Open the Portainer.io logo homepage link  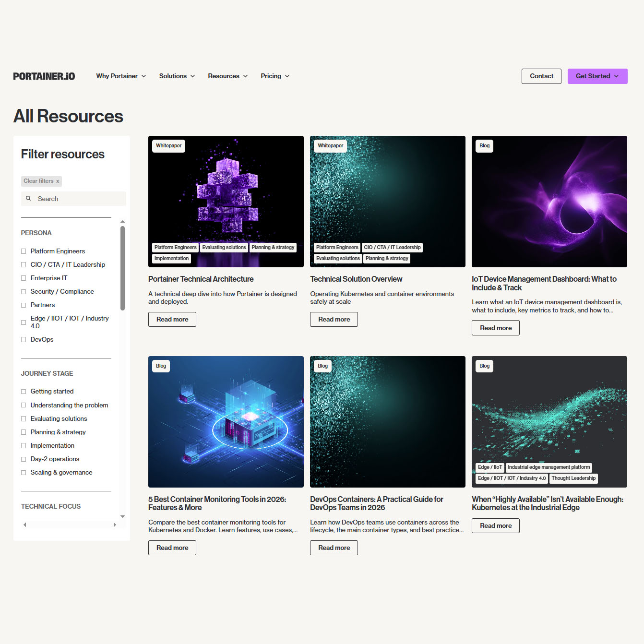coord(44,76)
